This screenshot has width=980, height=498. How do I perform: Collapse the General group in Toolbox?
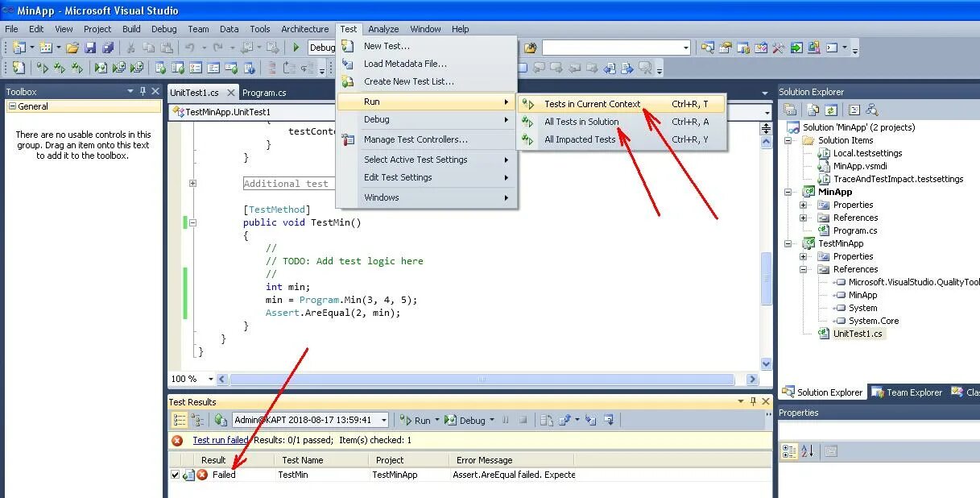click(x=12, y=106)
